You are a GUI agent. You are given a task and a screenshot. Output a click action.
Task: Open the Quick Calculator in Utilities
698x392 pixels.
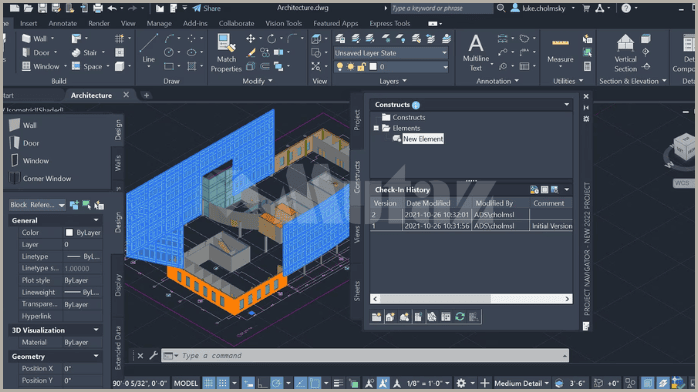[x=588, y=66]
